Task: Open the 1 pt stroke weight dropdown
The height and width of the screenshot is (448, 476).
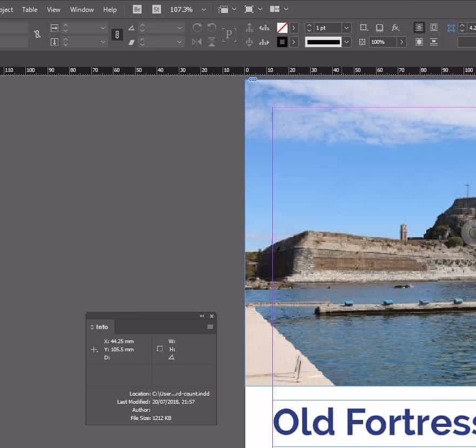Action: (346, 28)
